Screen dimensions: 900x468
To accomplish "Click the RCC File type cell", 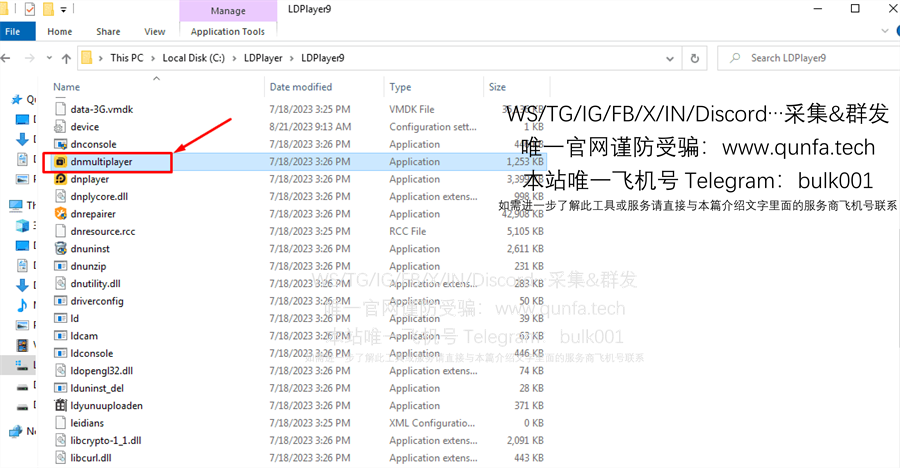I will pyautogui.click(x=408, y=231).
